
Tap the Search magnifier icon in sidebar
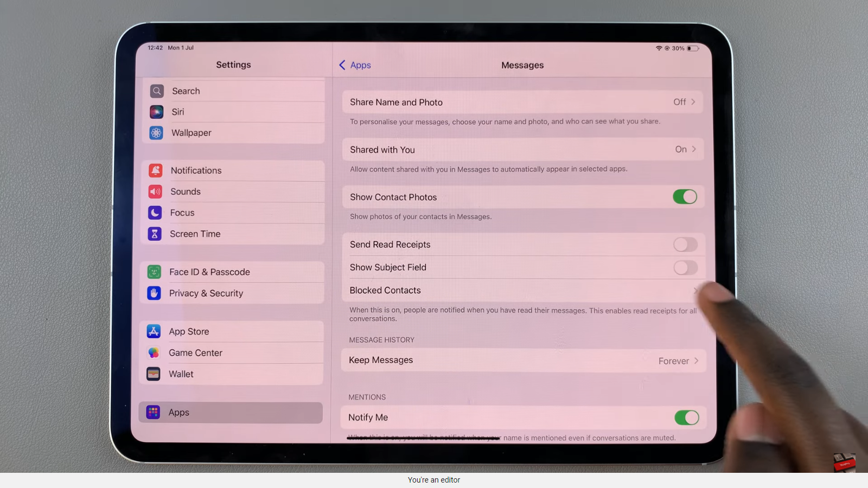pyautogui.click(x=157, y=91)
